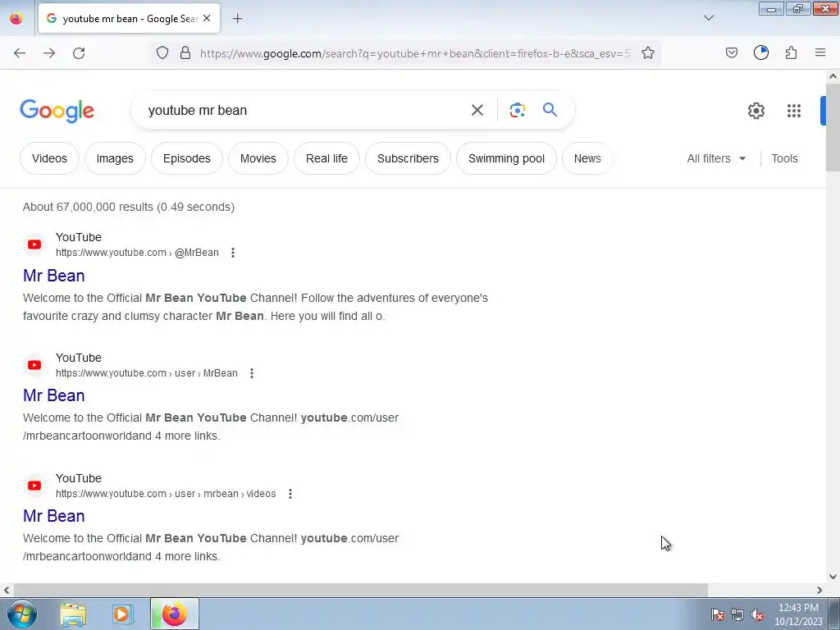
Task: Click youtube.com › @MrBean URL
Action: point(137,253)
